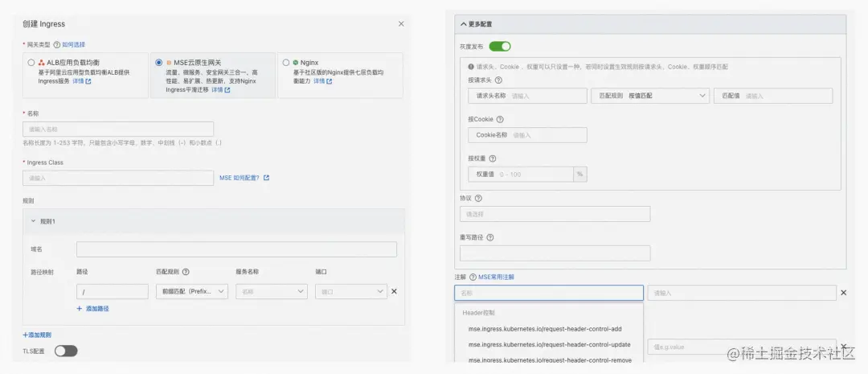Click the Nginx green logo icon
Image resolution: width=868 pixels, height=374 pixels.
pyautogui.click(x=296, y=63)
